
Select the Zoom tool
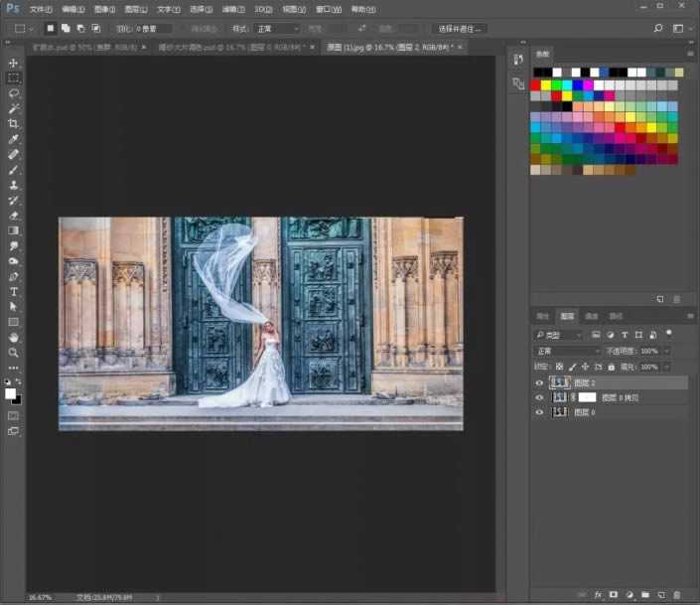[x=13, y=352]
